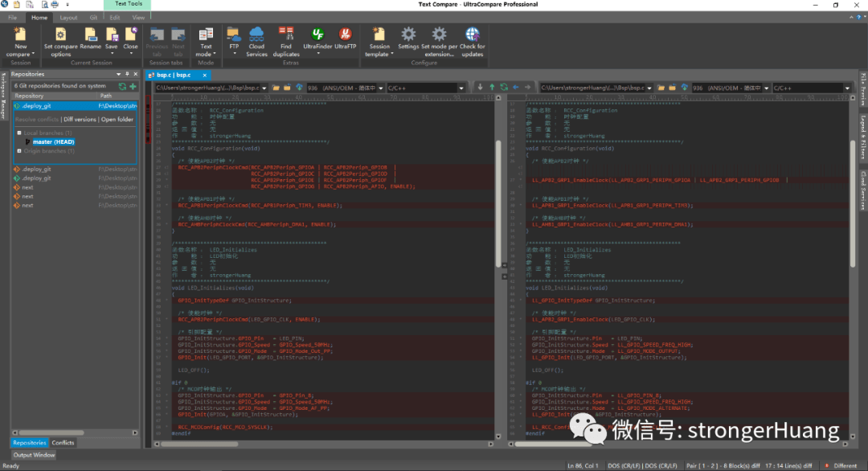This screenshot has width=868, height=471.
Task: Expand the Origin branches tree node
Action: tap(19, 150)
